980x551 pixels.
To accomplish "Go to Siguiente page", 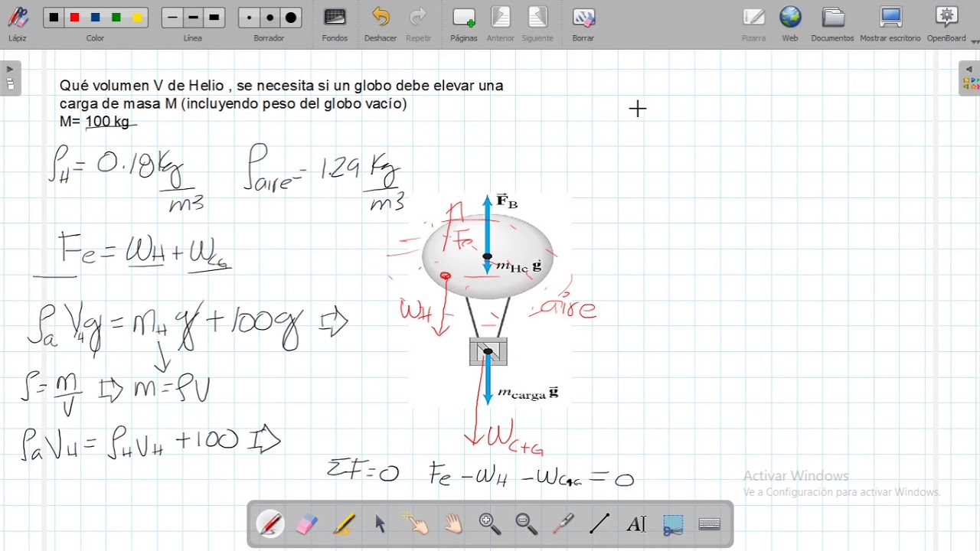I will point(537,24).
